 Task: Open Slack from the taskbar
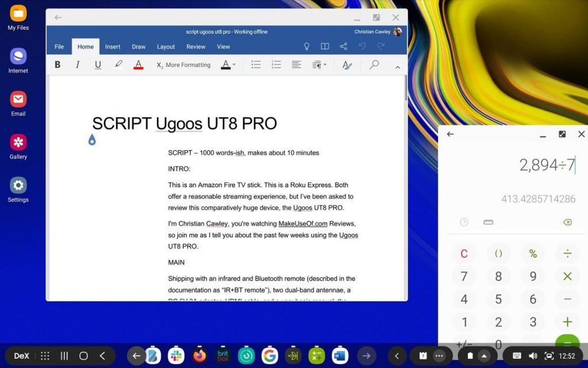tap(176, 355)
